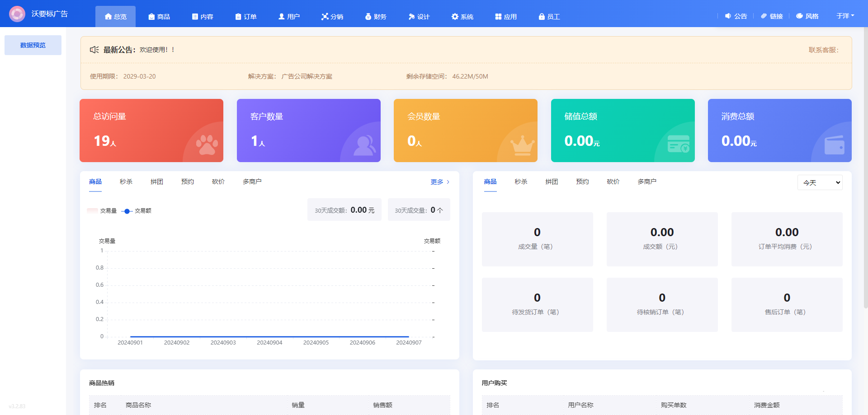The height and width of the screenshot is (415, 868).
Task: Click the 广告公司解决方案 text
Action: coord(307,76)
